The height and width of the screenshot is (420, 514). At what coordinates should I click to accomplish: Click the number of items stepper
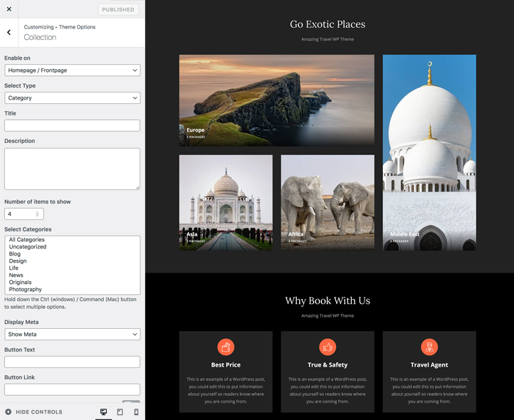[38, 214]
